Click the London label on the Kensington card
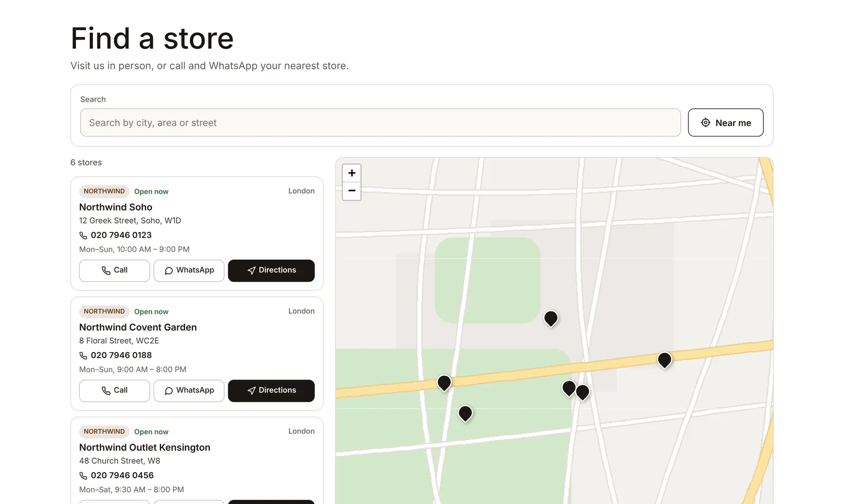Viewport: 844px width, 504px height. click(301, 431)
